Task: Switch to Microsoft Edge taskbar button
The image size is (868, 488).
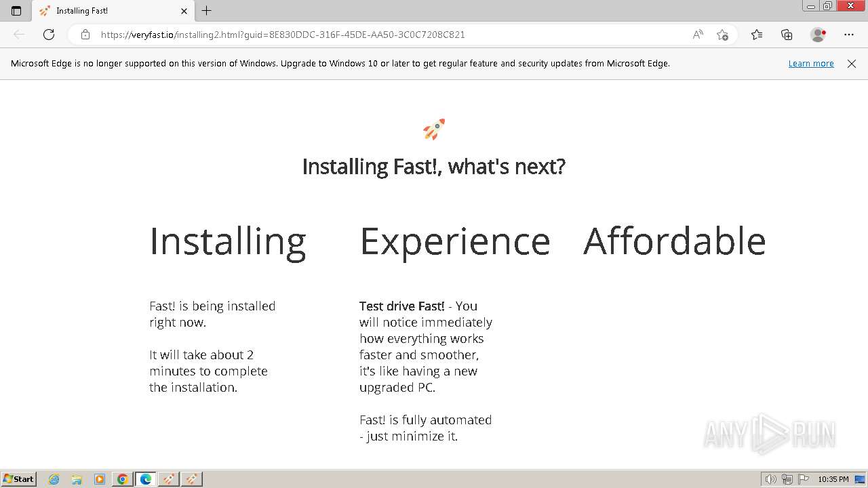Action: tap(146, 479)
